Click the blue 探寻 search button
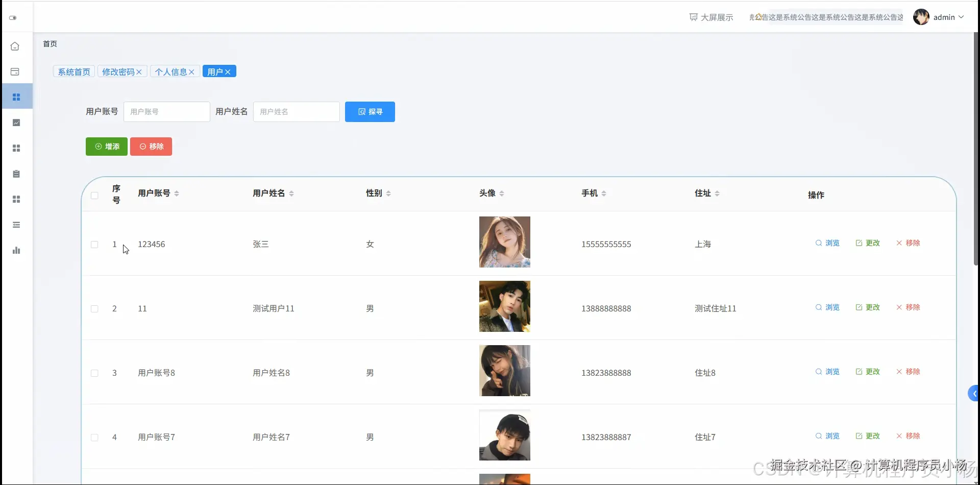This screenshot has width=980, height=485. (x=370, y=112)
